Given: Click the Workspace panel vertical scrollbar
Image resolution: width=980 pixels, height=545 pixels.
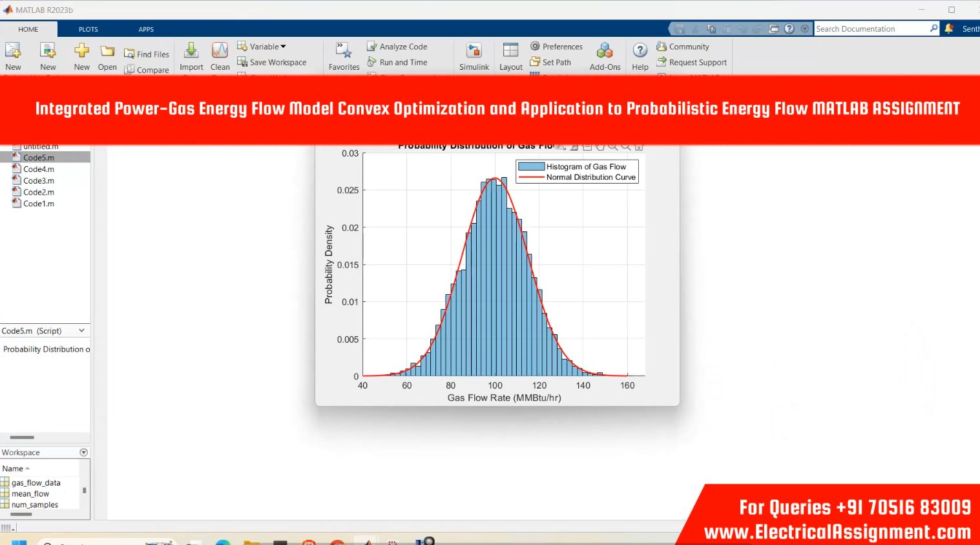Looking at the screenshot, I should (x=84, y=491).
